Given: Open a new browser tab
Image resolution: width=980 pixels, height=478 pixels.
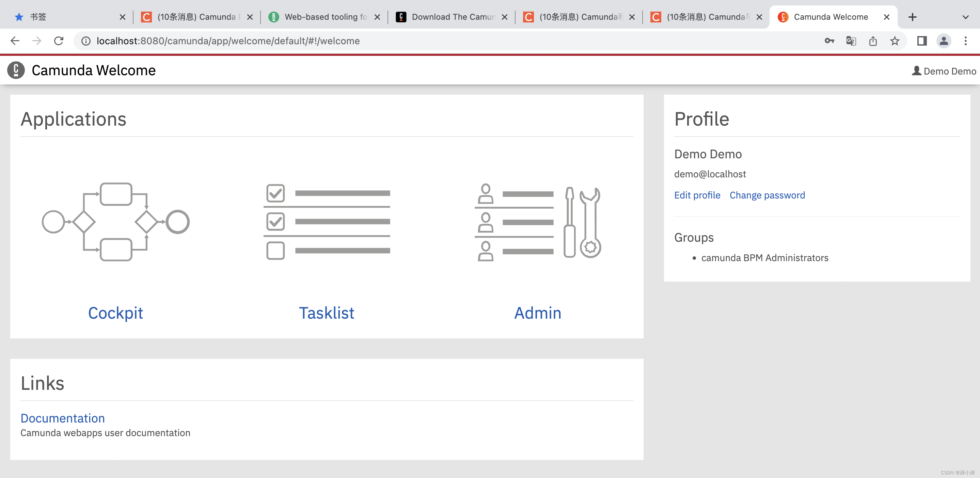Looking at the screenshot, I should click(912, 17).
